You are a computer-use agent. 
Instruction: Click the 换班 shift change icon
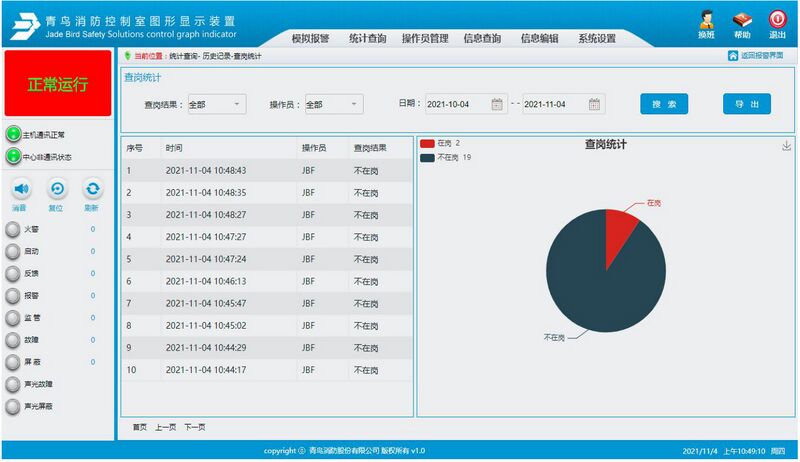pos(706,20)
